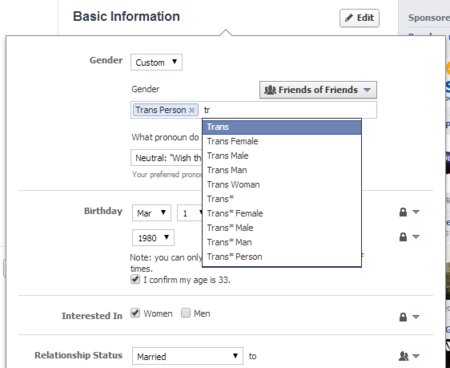Open the Custom gender dropdown
Screen dimensions: 450x368
(x=156, y=62)
